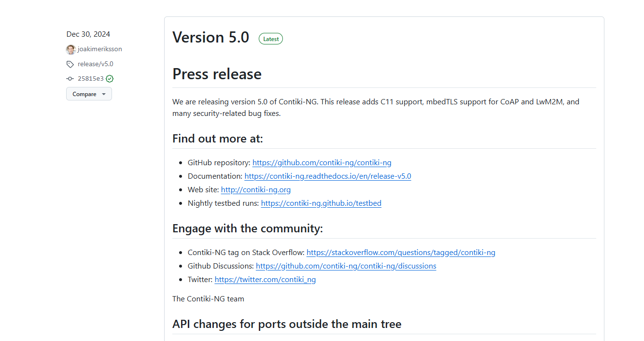Click the tag icon beside release/v5.0
644x341 pixels.
[70, 64]
